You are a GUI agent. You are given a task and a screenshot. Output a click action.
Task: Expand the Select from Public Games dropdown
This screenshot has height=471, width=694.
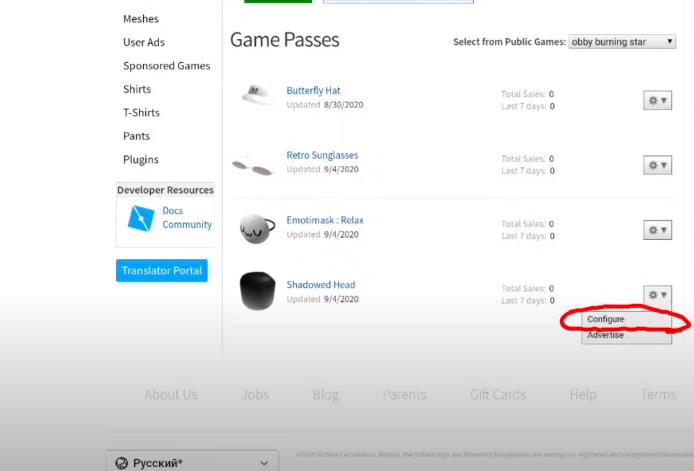(622, 42)
